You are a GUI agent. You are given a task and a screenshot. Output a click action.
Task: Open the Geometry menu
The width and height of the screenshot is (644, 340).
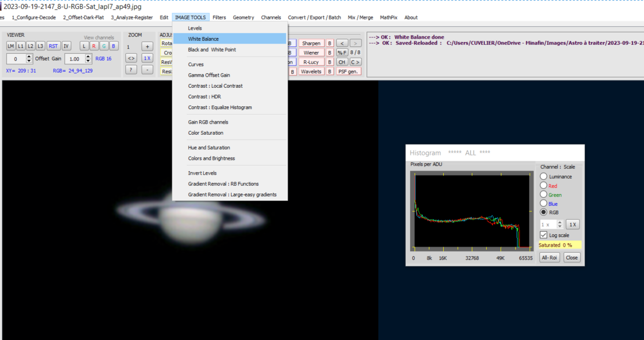click(x=243, y=17)
